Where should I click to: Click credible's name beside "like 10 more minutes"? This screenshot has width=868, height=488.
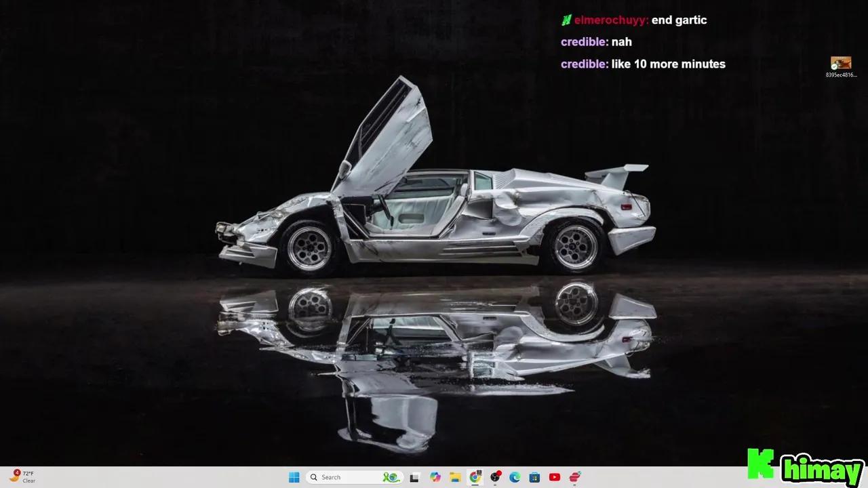pos(584,64)
